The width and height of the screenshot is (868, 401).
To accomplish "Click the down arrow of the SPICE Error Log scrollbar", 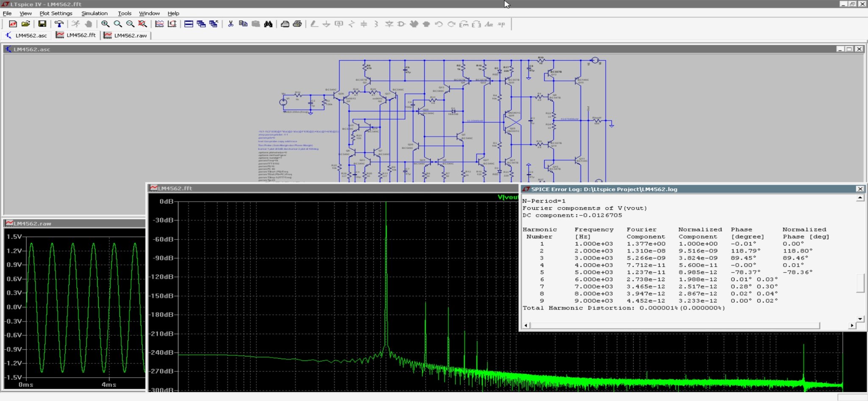I will pyautogui.click(x=860, y=319).
